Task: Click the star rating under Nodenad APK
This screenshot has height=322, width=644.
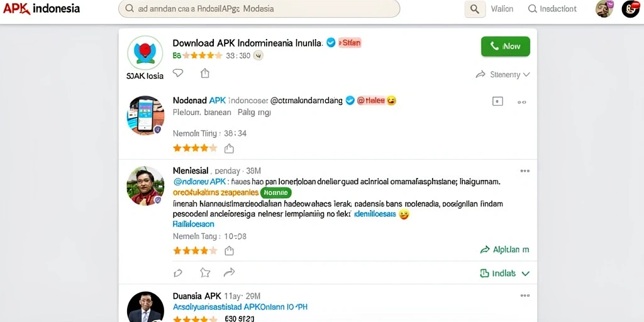Action: click(x=195, y=148)
